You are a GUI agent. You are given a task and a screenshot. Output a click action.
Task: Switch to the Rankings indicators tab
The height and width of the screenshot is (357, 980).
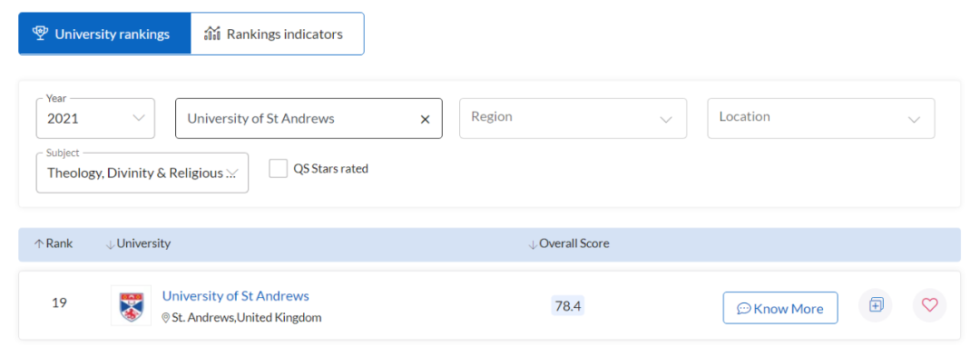277,33
